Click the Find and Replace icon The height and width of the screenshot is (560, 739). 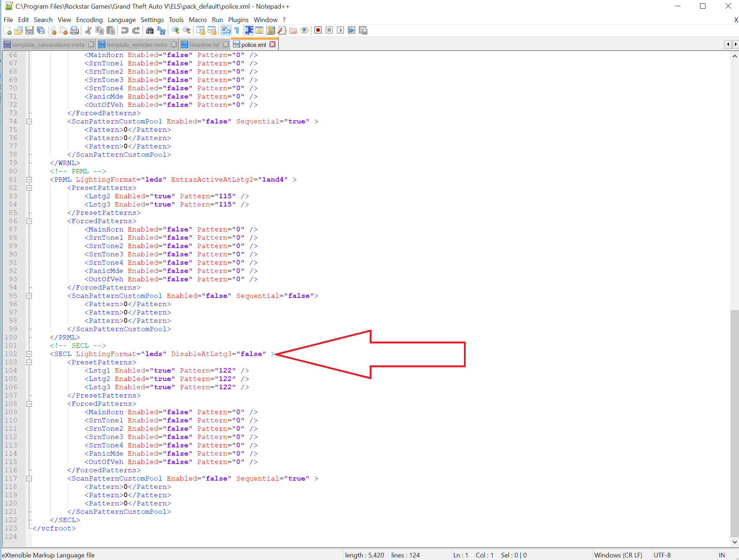(161, 30)
